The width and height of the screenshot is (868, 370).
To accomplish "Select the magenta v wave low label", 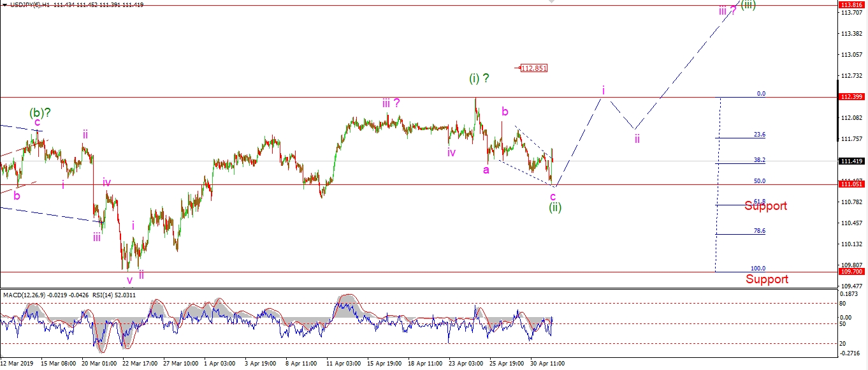I will (129, 279).
